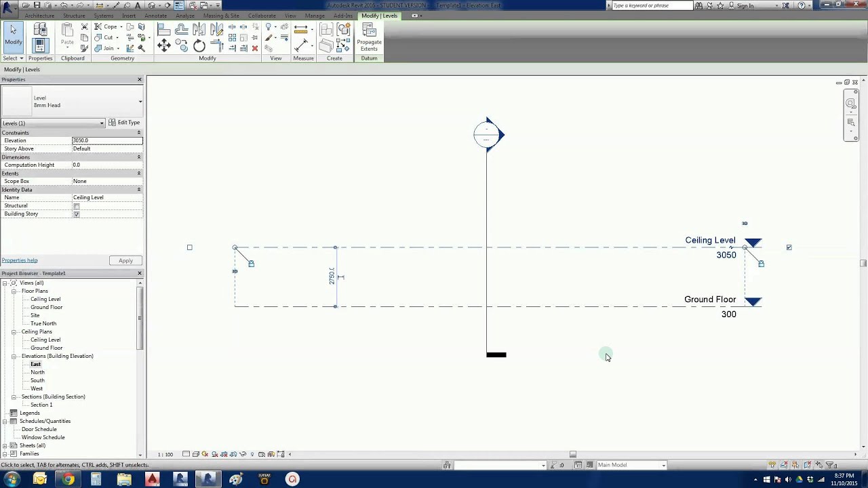Switch to the Massing & Site tab
Viewport: 868px width, 488px height.
221,16
